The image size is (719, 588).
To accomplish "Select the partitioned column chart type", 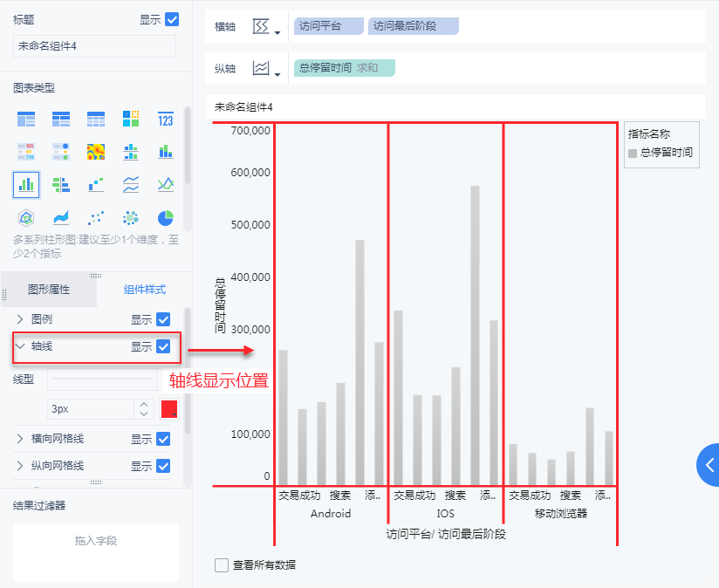I will tap(131, 152).
